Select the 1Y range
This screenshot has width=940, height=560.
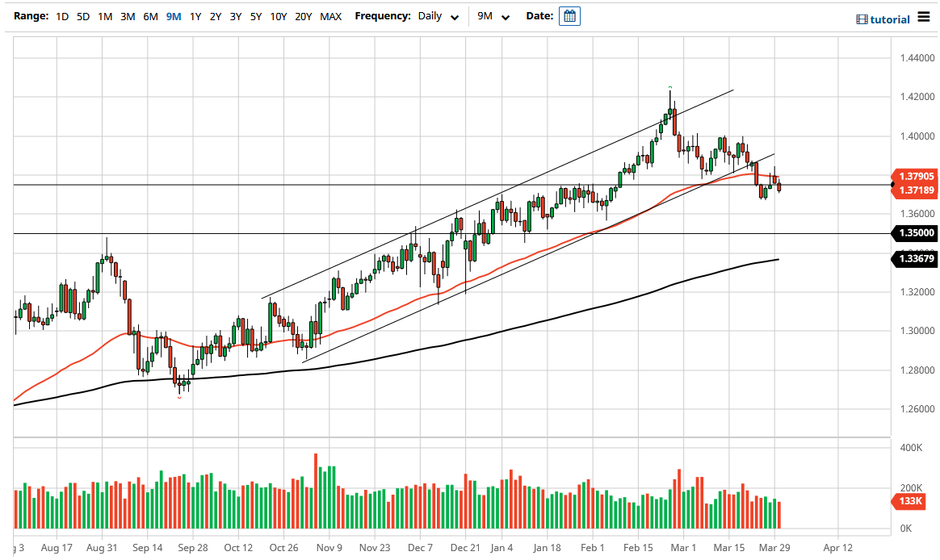point(195,15)
